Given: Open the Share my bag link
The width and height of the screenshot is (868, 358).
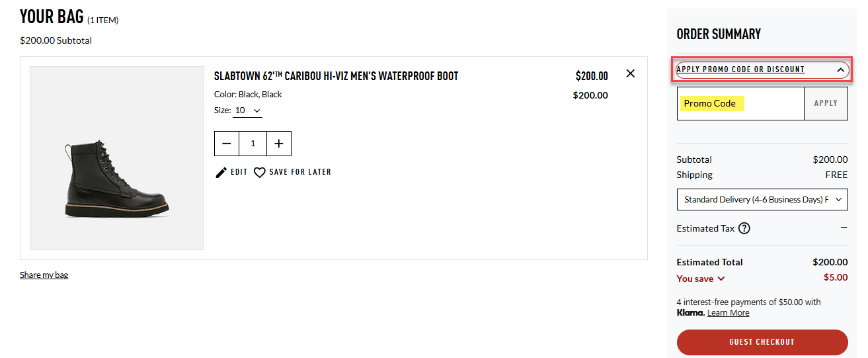Looking at the screenshot, I should click(44, 275).
